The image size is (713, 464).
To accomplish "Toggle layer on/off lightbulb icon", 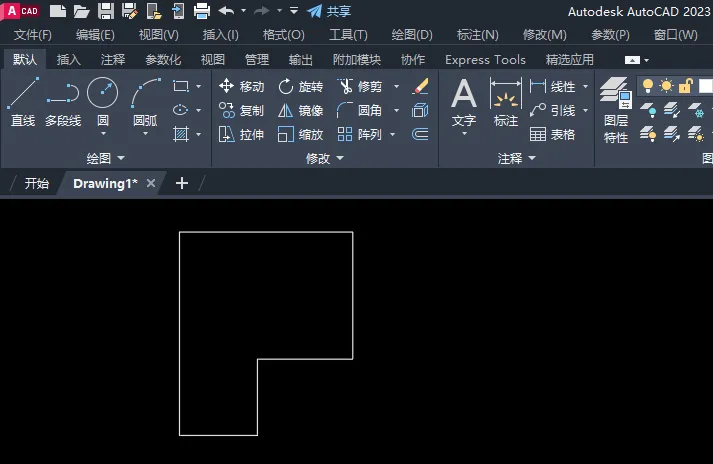I will pos(648,86).
